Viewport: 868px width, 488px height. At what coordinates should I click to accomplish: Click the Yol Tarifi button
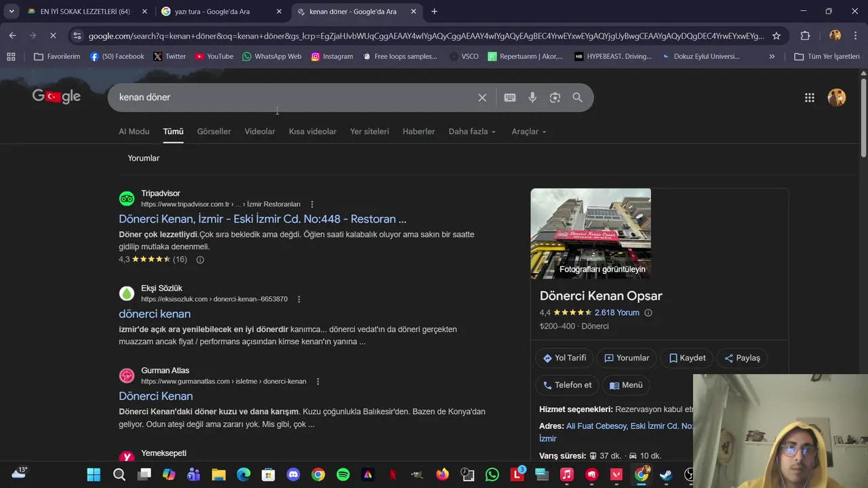pos(565,358)
